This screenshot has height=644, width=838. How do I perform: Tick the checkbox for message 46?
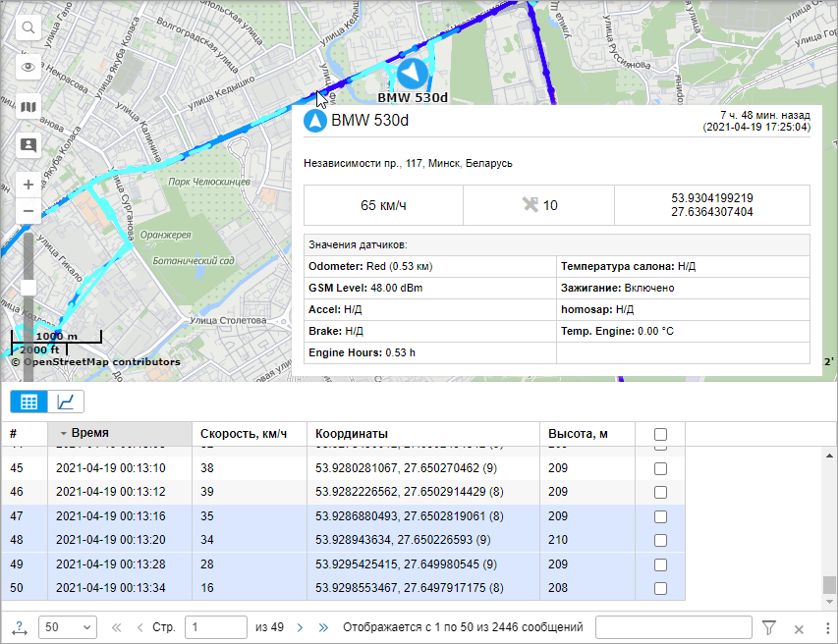[x=660, y=492]
